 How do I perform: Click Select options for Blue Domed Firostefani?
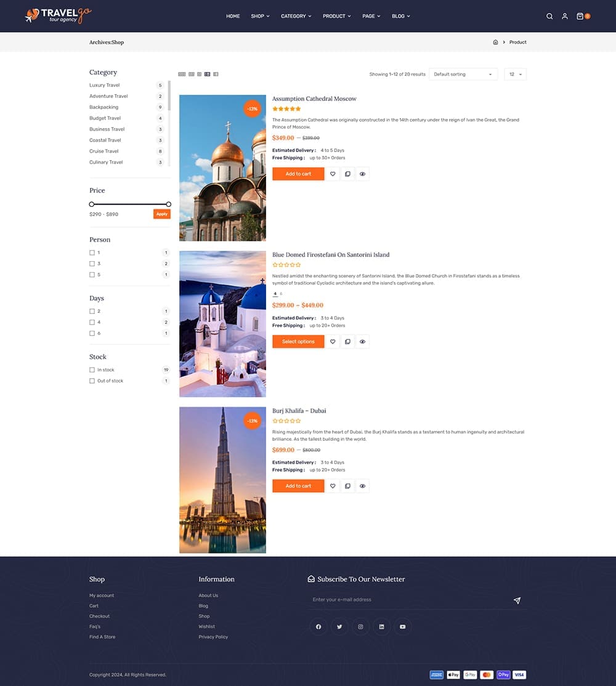(298, 342)
